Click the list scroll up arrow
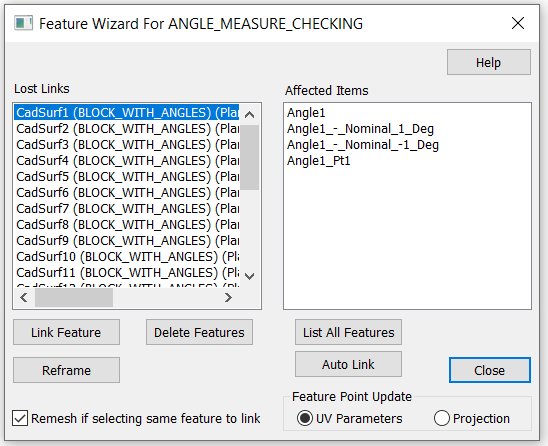The image size is (548, 446). tap(250, 115)
